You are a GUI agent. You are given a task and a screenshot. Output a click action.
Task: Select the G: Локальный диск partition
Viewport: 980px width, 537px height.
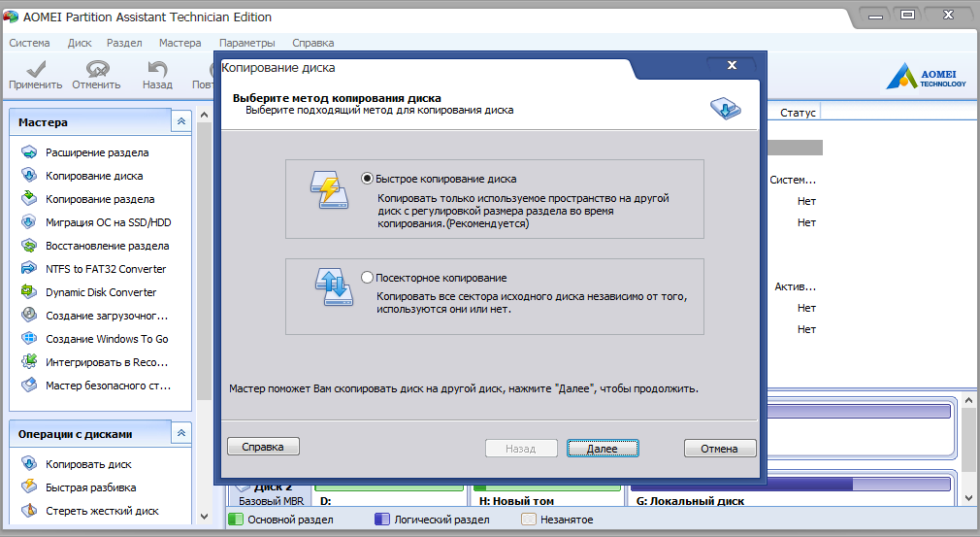[x=791, y=493]
